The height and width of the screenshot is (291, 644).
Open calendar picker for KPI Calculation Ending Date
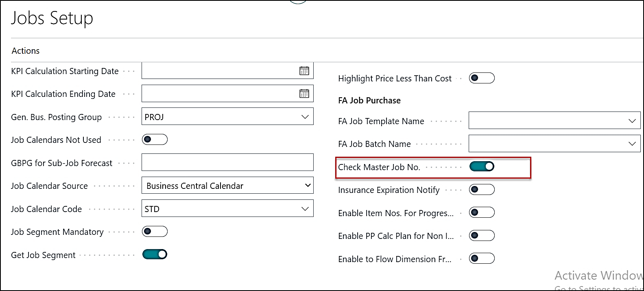click(304, 94)
